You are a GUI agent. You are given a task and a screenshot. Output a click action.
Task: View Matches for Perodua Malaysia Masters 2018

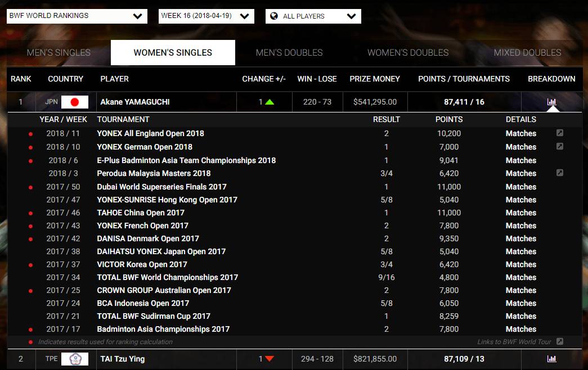tap(521, 174)
